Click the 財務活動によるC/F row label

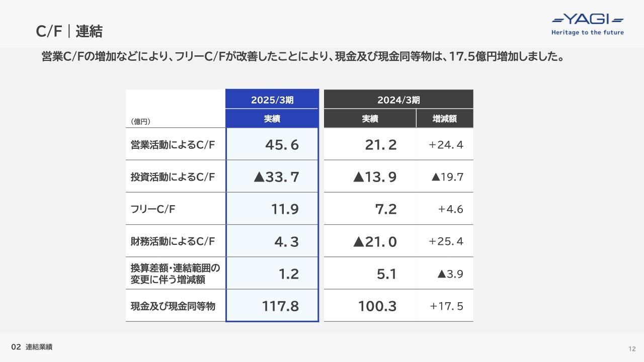point(173,241)
